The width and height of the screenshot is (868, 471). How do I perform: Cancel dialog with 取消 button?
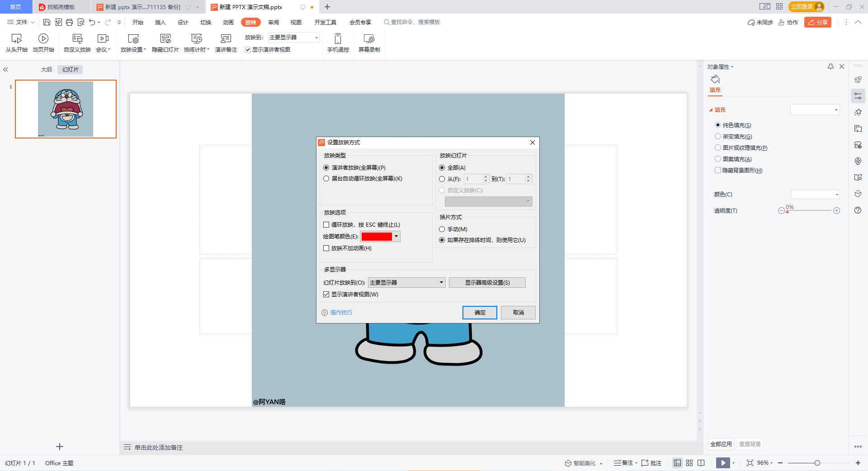pyautogui.click(x=518, y=313)
